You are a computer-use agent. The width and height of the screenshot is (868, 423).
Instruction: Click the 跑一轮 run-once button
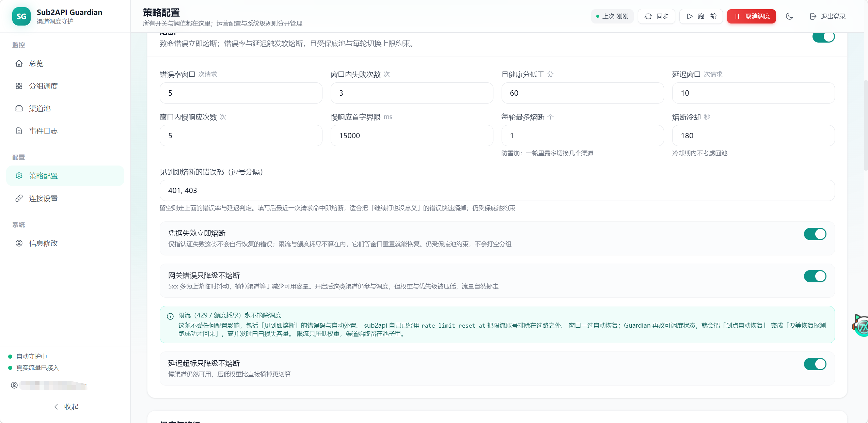701,16
